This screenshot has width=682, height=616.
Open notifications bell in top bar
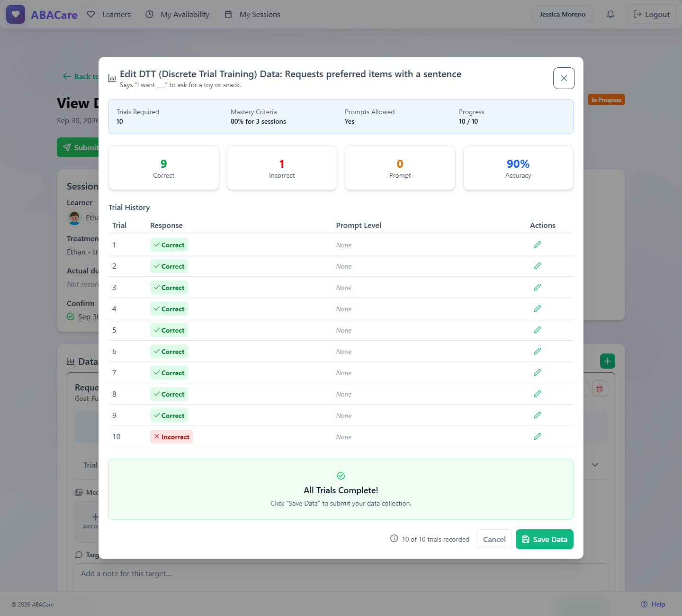(610, 14)
